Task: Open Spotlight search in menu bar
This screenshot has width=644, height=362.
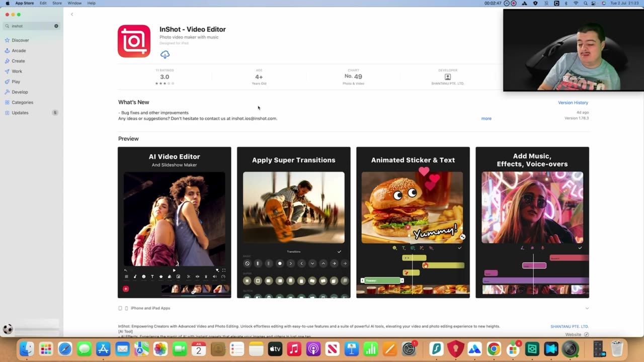Action: click(x=586, y=3)
